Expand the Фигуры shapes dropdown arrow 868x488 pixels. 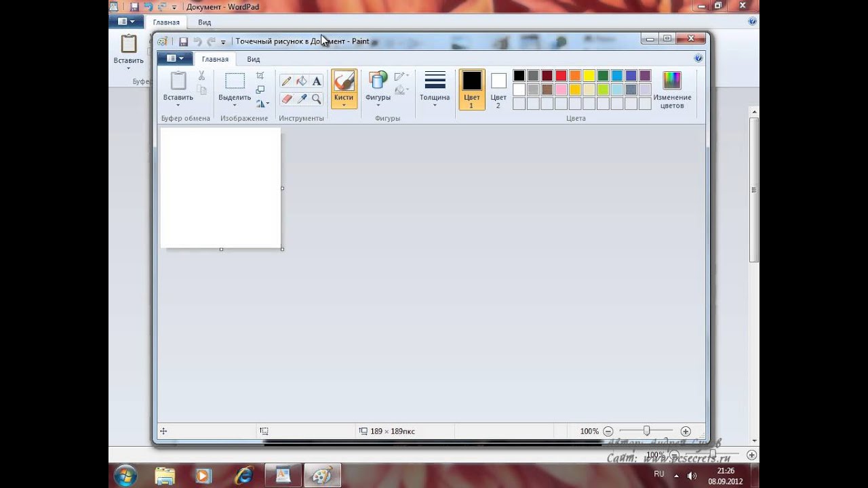378,105
